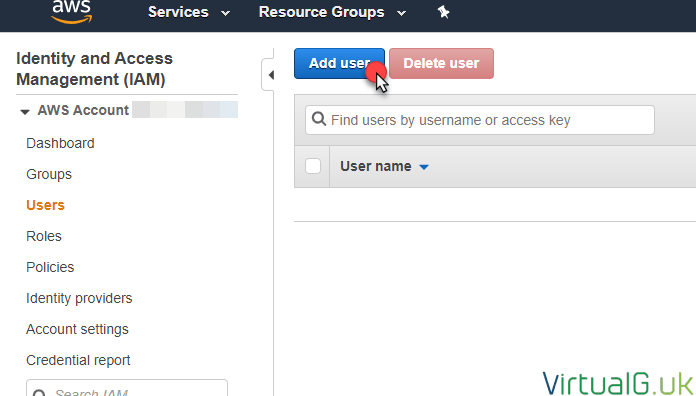Image resolution: width=696 pixels, height=396 pixels.
Task: Open Policies in the IAM sidebar
Action: pos(50,267)
